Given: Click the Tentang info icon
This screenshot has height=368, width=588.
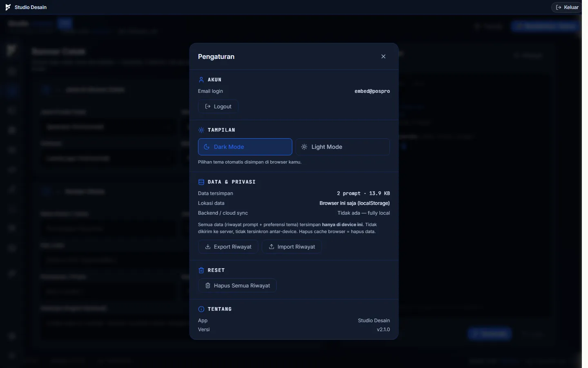Looking at the screenshot, I should (201, 309).
